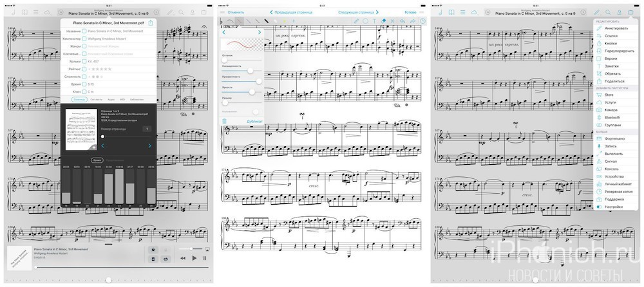Choose Bluetooth from tools menu
This screenshot has height=287, width=644.
click(x=616, y=117)
